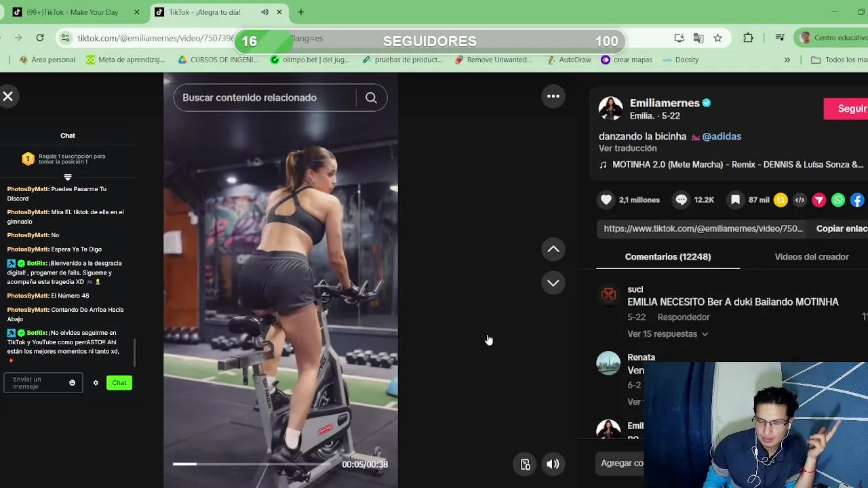Like the video with the heart icon
868x488 pixels.
point(606,200)
